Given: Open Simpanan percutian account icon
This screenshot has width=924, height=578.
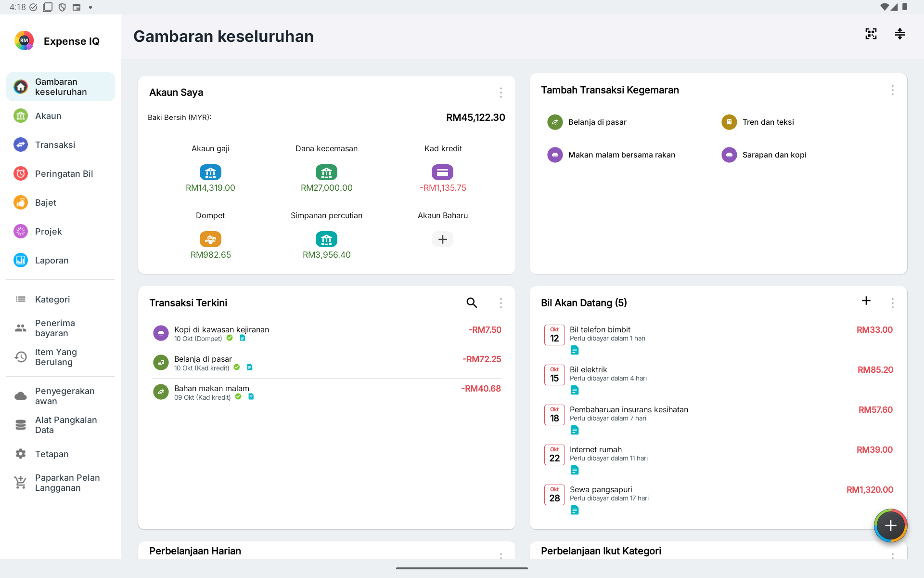Looking at the screenshot, I should tap(326, 239).
